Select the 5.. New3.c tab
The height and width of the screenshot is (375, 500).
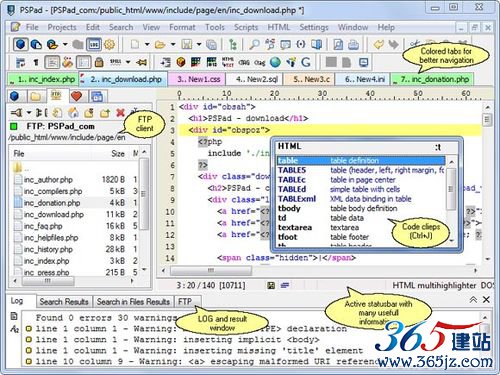click(308, 79)
